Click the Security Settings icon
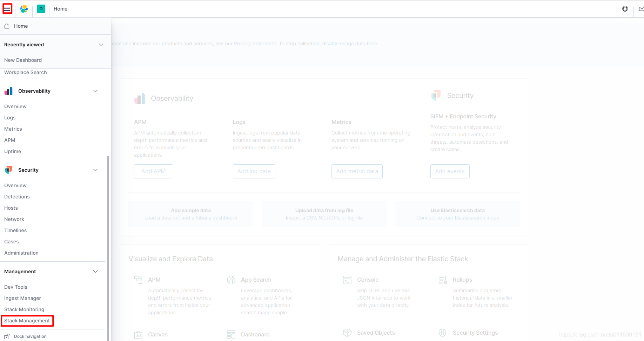644x341 pixels. tap(443, 333)
